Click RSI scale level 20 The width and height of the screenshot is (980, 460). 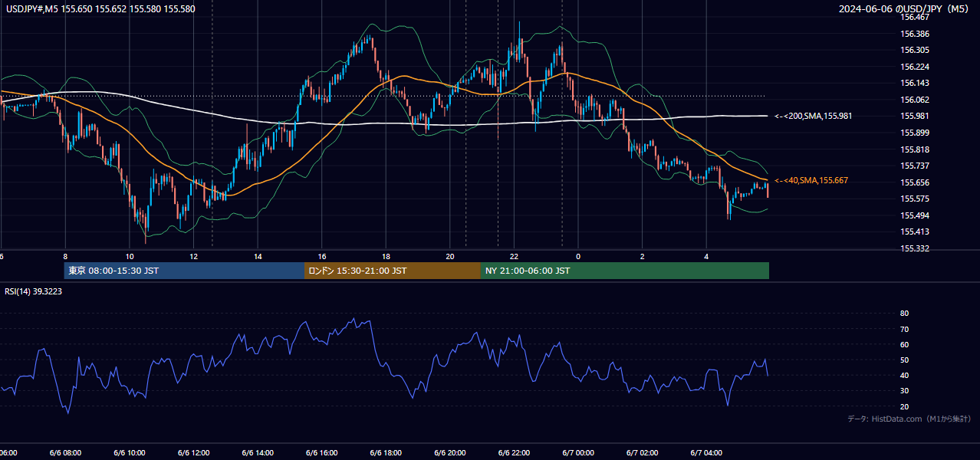tap(904, 406)
